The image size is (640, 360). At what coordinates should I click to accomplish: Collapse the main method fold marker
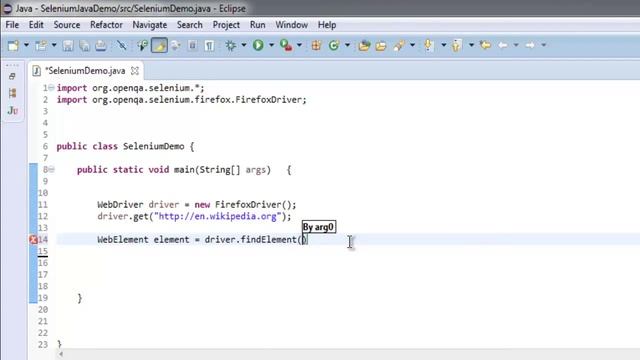[x=51, y=169]
